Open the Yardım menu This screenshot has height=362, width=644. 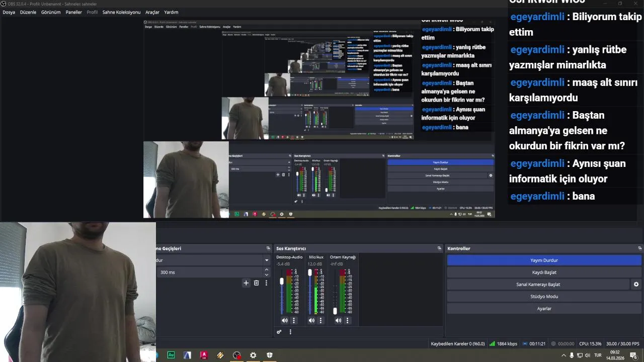171,12
